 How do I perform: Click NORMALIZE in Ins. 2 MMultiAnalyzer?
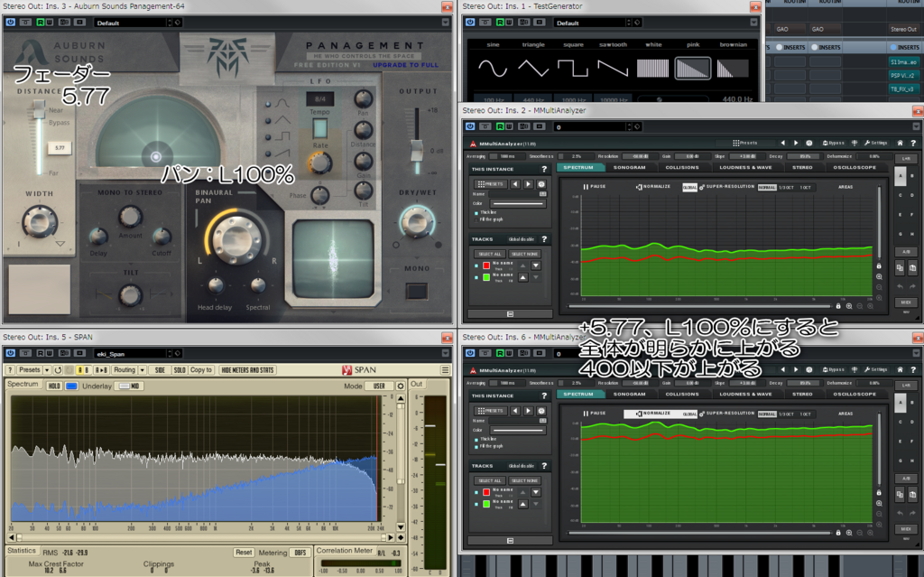[x=653, y=186]
